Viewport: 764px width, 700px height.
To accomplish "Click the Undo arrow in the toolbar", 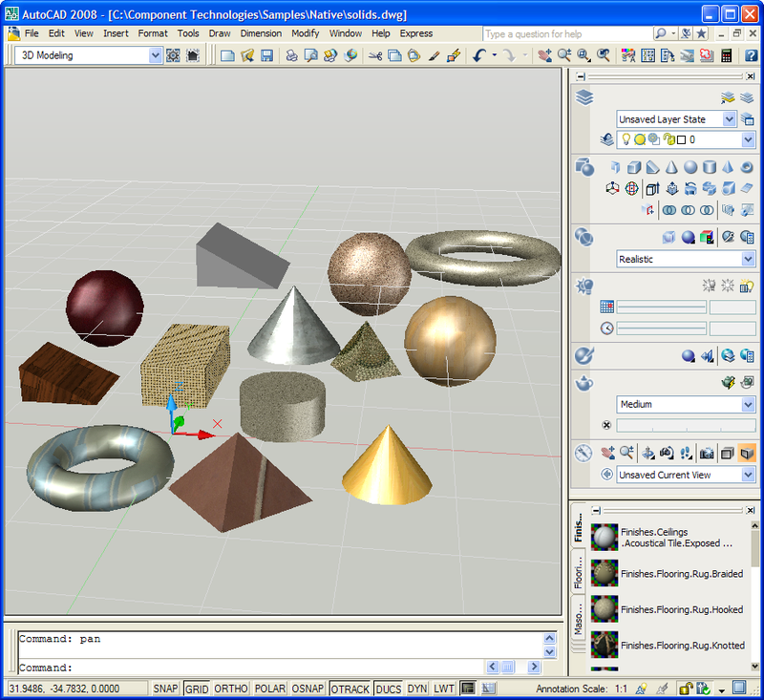I will [479, 55].
